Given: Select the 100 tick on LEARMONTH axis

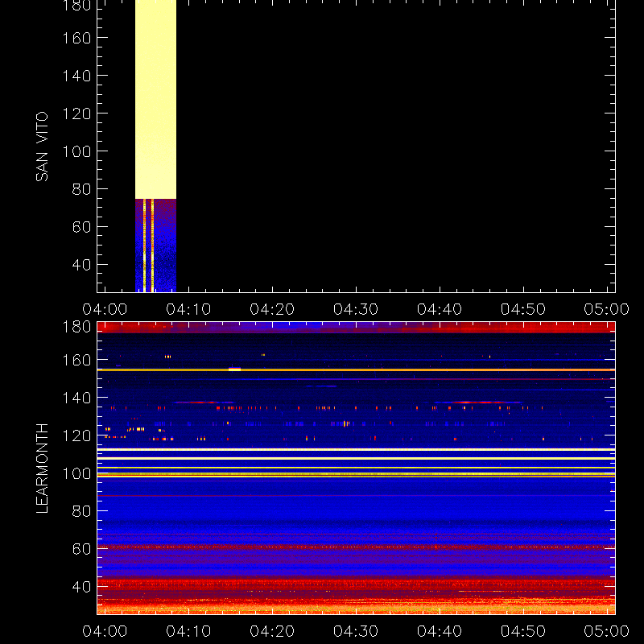Looking at the screenshot, I should coord(76,473).
